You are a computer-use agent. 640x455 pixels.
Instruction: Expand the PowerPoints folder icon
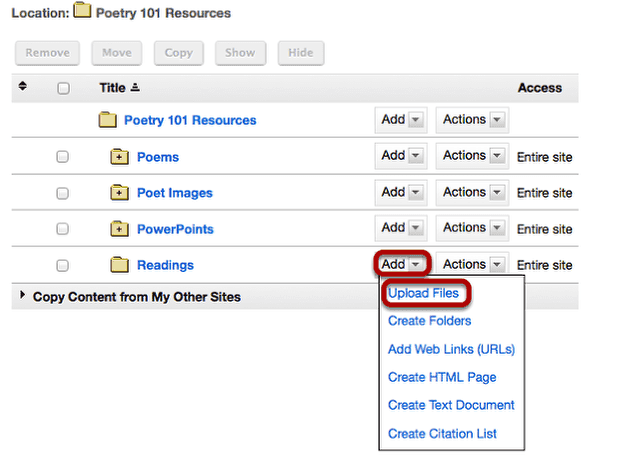coord(119,229)
